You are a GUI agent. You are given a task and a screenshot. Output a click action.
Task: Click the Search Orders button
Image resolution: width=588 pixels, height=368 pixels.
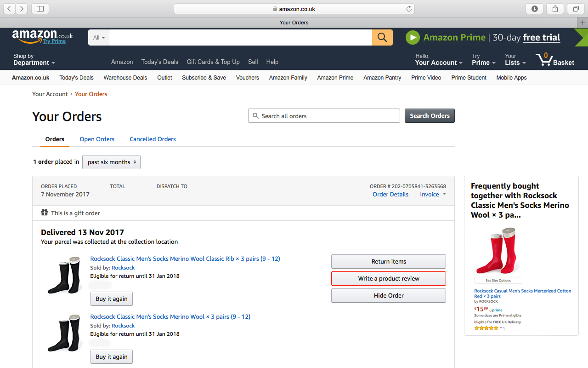tap(430, 115)
